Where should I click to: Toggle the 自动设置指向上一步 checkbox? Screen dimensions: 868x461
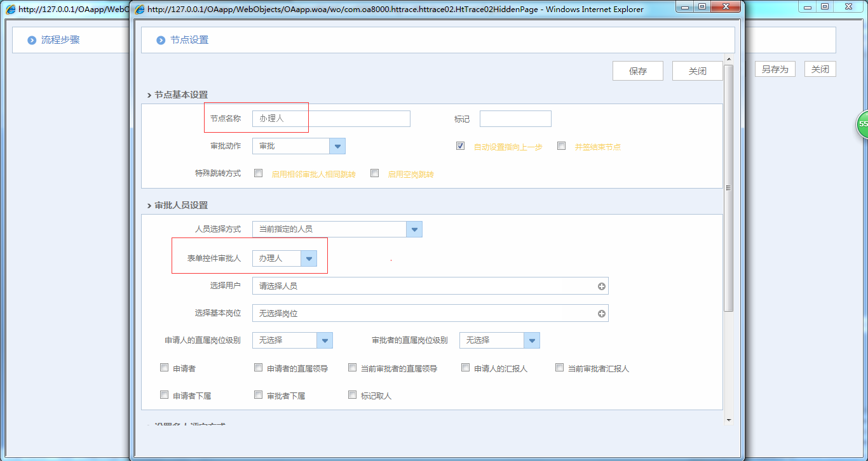click(x=460, y=146)
